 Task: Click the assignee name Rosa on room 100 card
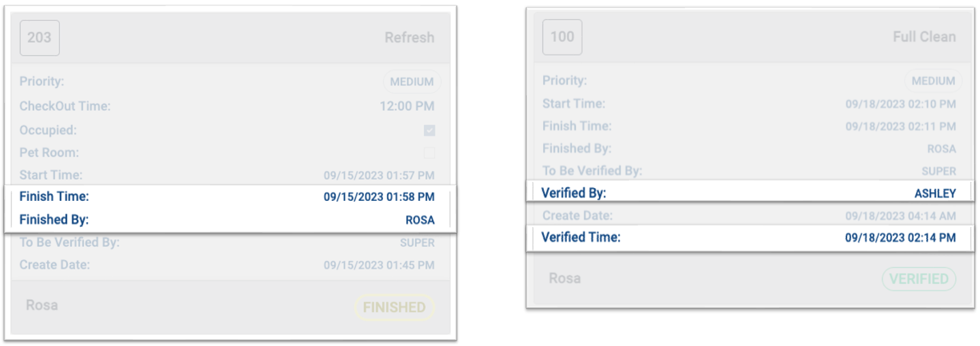[x=565, y=278]
